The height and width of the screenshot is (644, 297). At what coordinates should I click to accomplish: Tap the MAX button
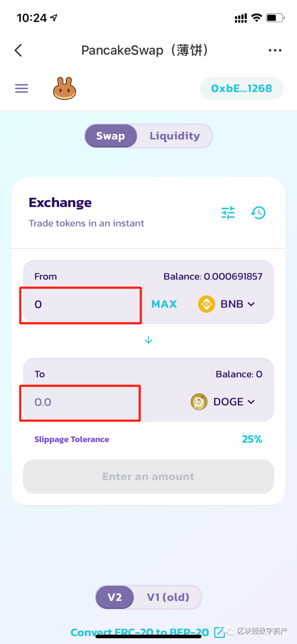(x=164, y=304)
